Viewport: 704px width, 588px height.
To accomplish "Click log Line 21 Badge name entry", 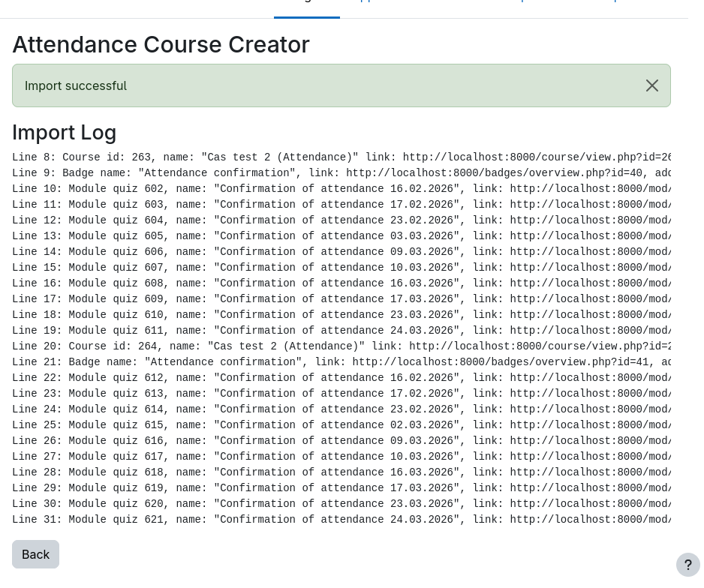I will 341,361.
